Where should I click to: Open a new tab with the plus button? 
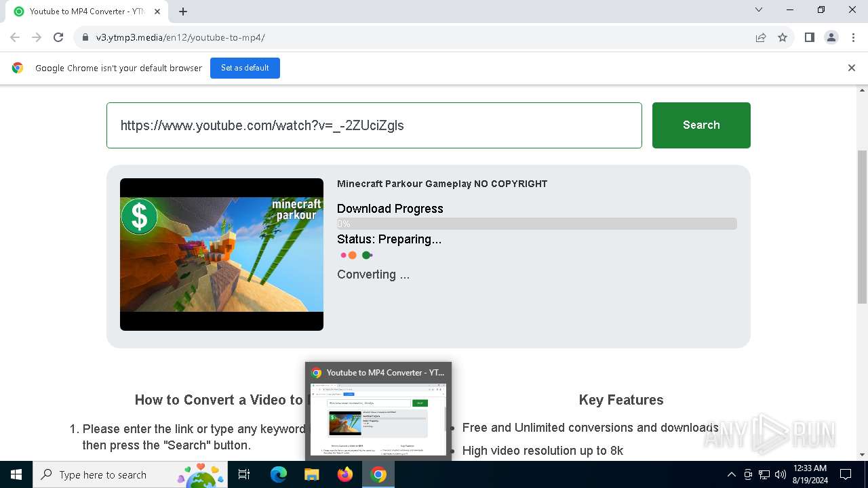tap(183, 12)
